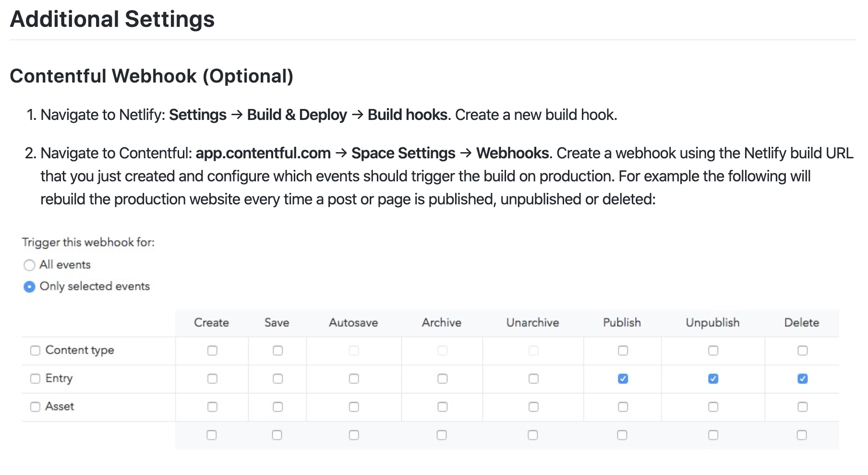Enable Create for Content type

(212, 350)
